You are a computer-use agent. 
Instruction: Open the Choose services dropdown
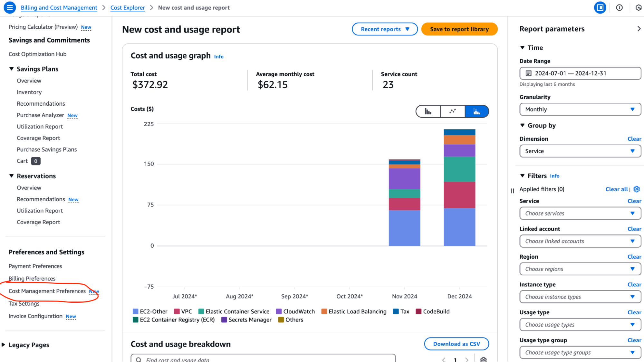click(x=580, y=213)
